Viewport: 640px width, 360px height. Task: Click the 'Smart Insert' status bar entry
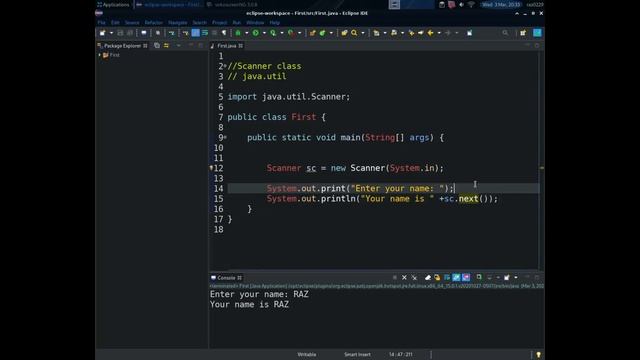(358, 354)
